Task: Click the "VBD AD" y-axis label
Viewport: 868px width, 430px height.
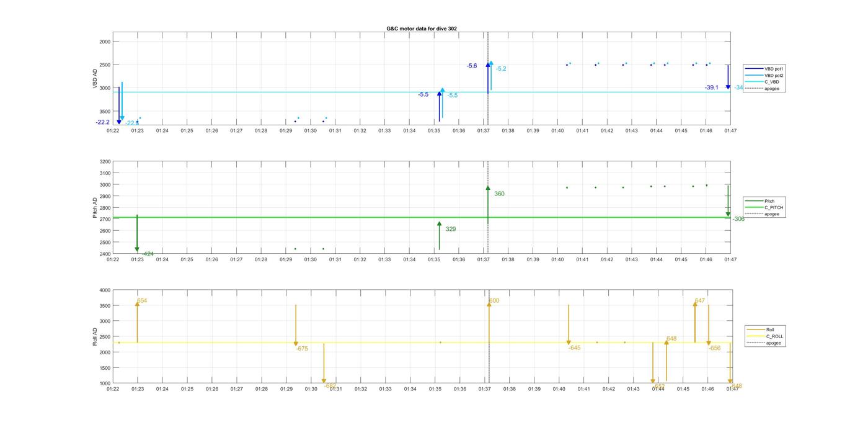Action: click(95, 79)
